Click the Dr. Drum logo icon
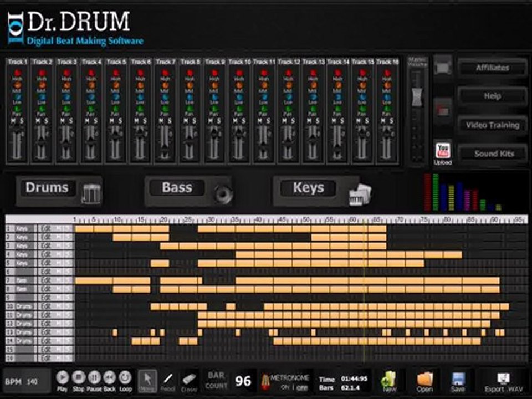532x399 pixels. coord(16,28)
